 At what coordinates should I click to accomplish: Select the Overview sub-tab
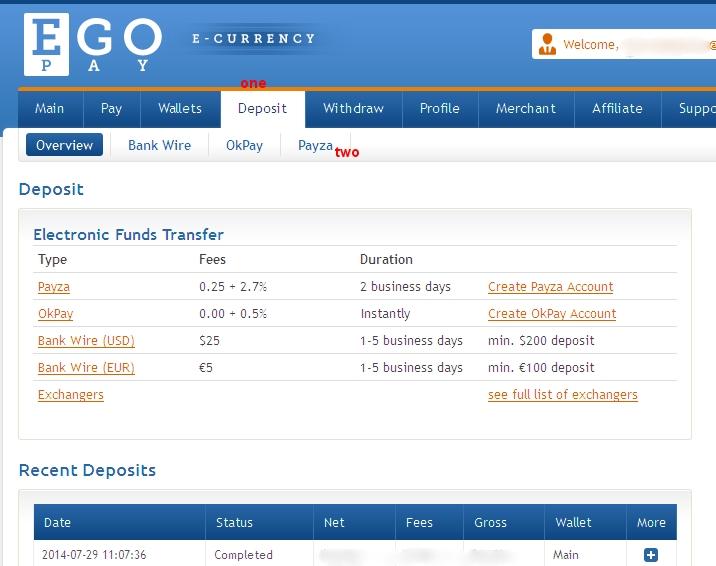tap(64, 145)
